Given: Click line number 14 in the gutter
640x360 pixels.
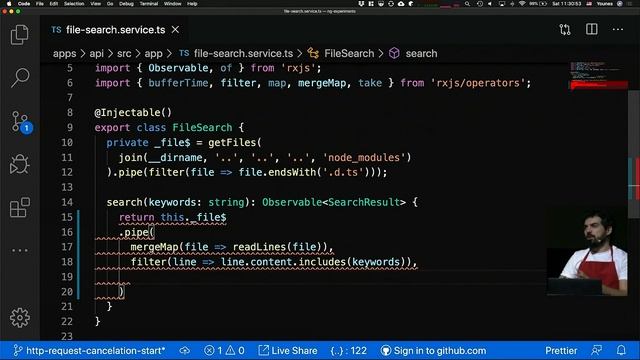Looking at the screenshot, I should tap(67, 202).
